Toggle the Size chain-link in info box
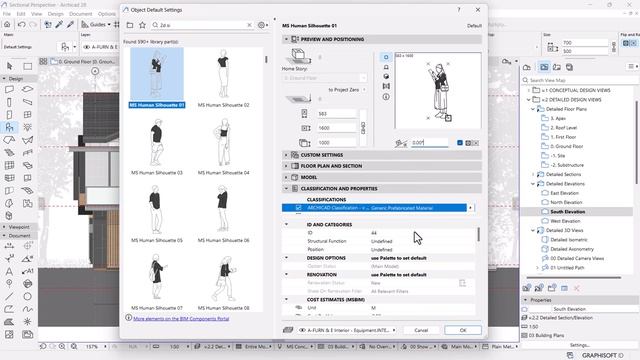The height and width of the screenshot is (360, 640). (614, 47)
